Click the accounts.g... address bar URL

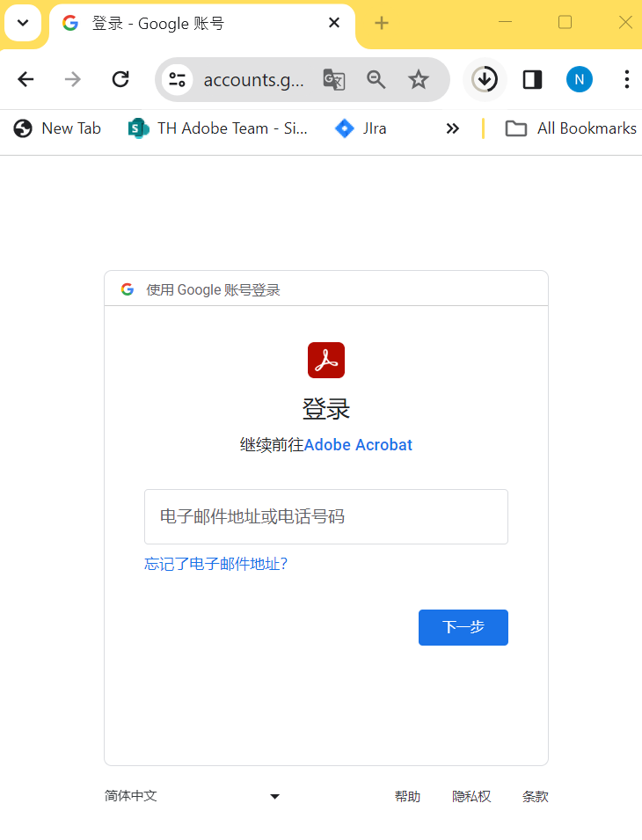point(254,80)
